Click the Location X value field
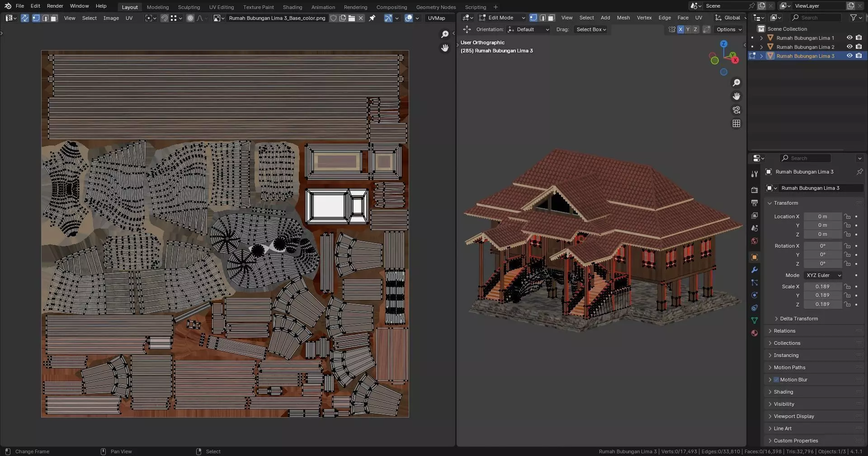Image resolution: width=868 pixels, height=456 pixels. pyautogui.click(x=823, y=216)
